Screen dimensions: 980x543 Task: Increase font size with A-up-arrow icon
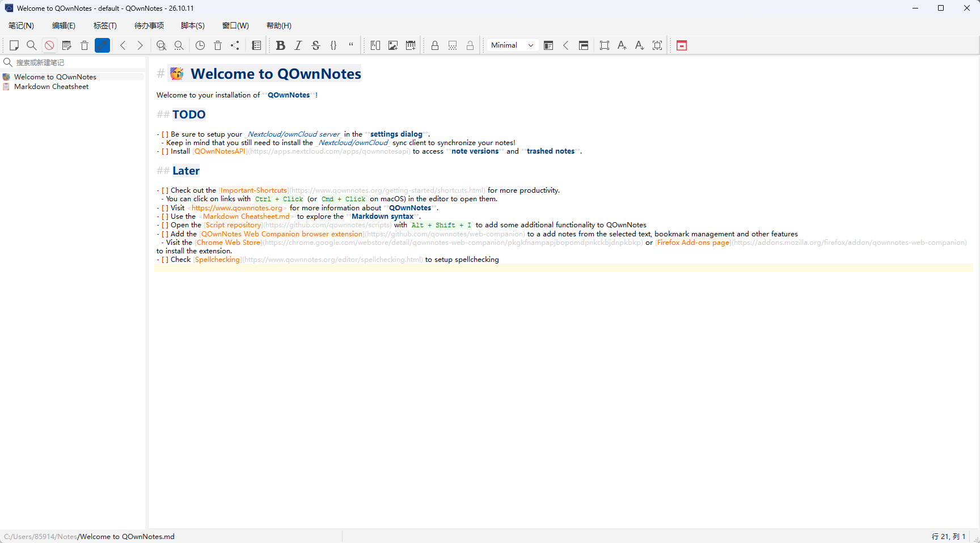[622, 45]
